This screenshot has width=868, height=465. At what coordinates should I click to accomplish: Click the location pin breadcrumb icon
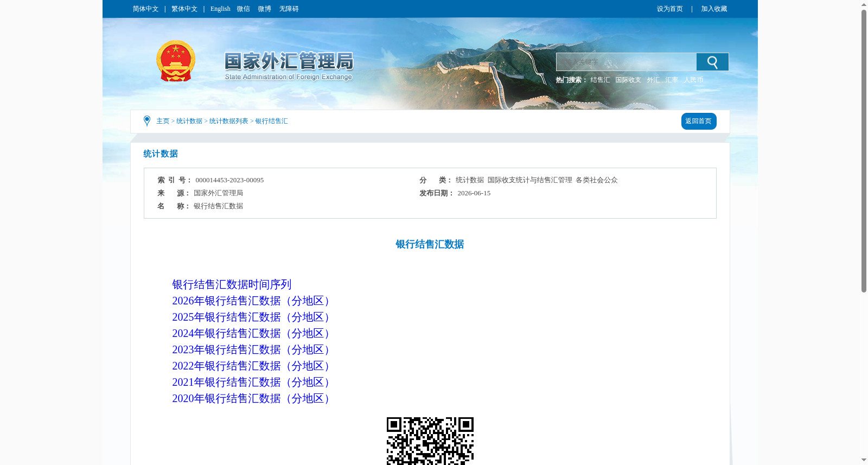click(x=146, y=121)
